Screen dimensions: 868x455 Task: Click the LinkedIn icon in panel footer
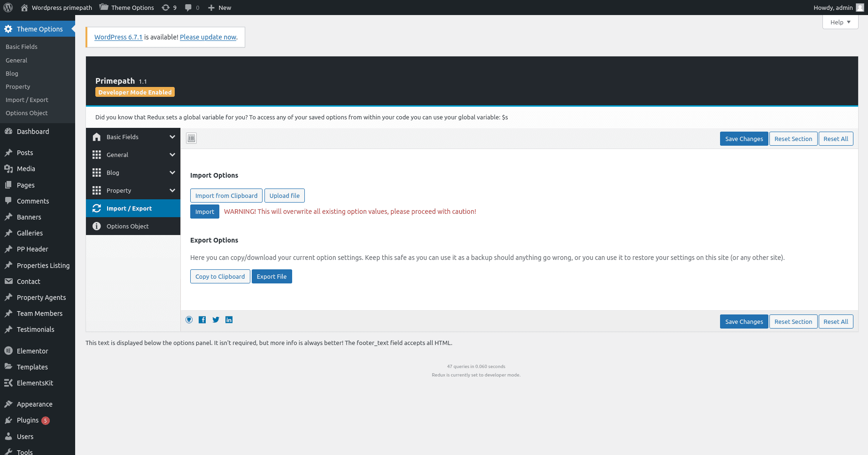pyautogui.click(x=229, y=320)
